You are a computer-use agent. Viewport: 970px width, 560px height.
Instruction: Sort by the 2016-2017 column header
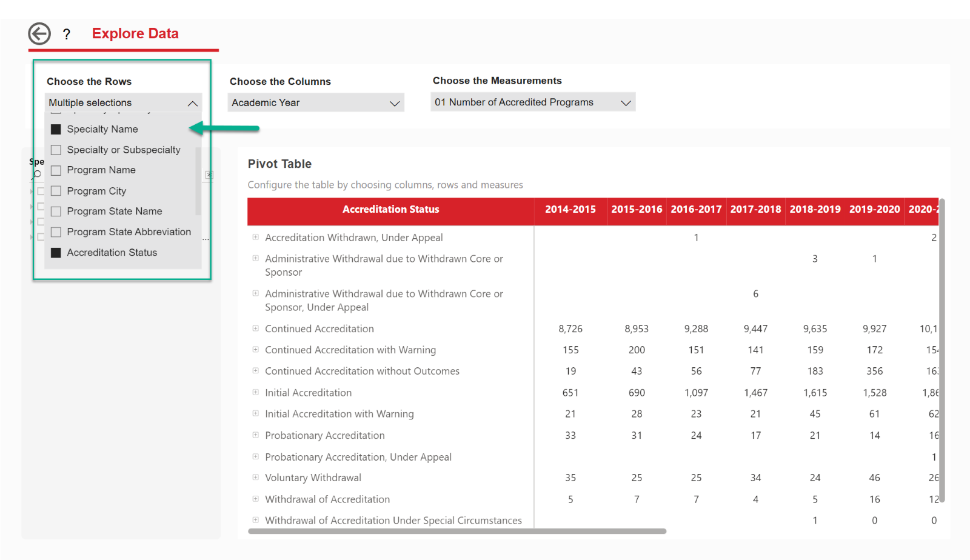point(696,209)
